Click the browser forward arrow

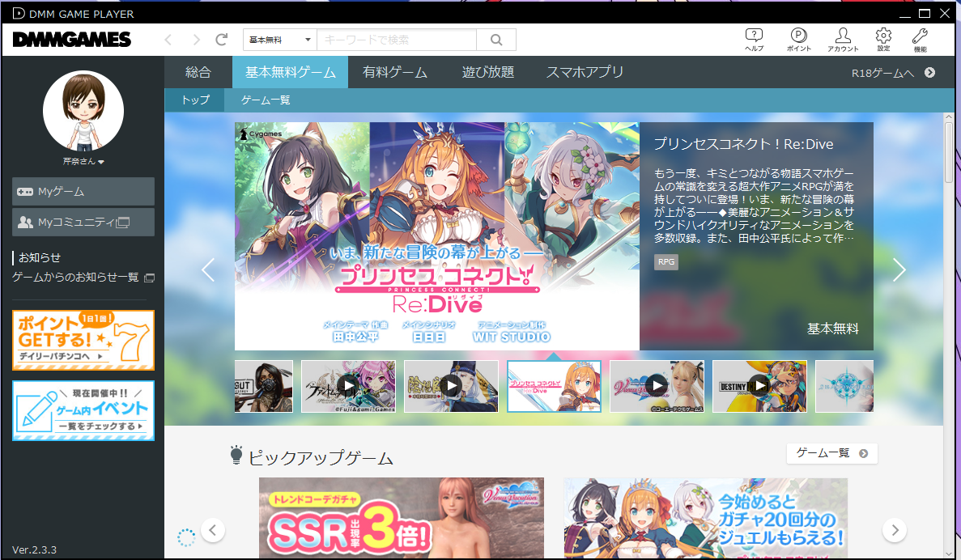[196, 40]
